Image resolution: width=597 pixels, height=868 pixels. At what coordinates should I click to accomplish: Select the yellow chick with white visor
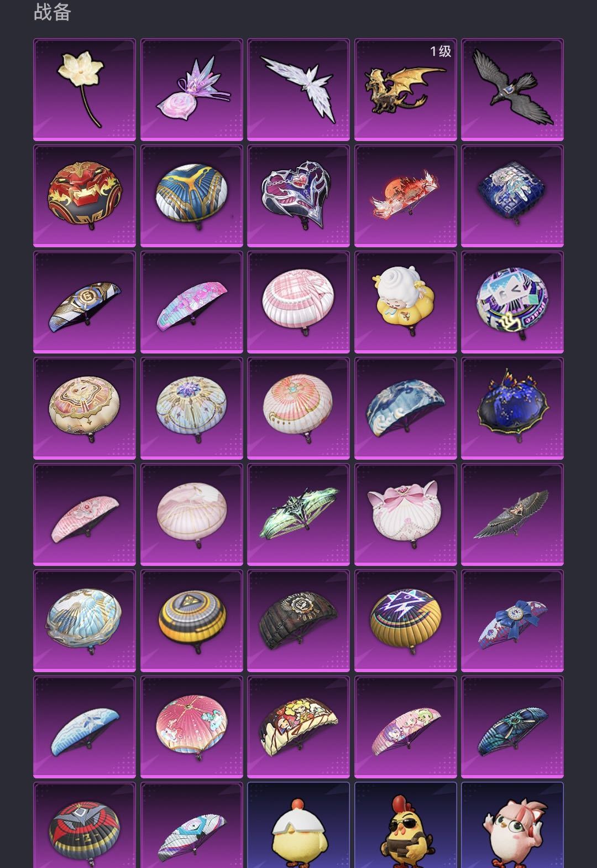click(x=298, y=825)
